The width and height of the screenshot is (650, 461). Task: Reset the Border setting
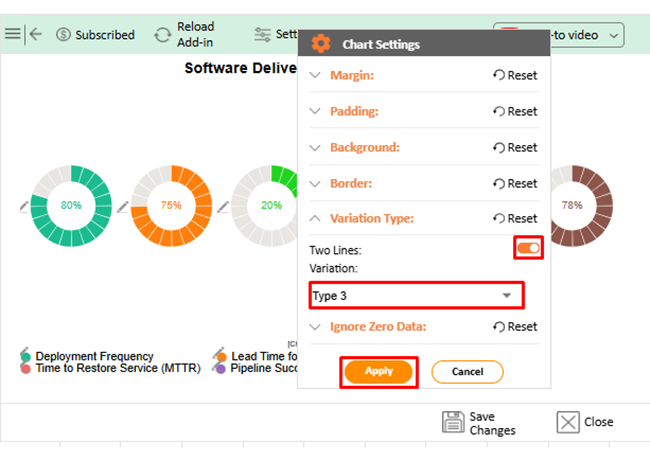(x=514, y=184)
